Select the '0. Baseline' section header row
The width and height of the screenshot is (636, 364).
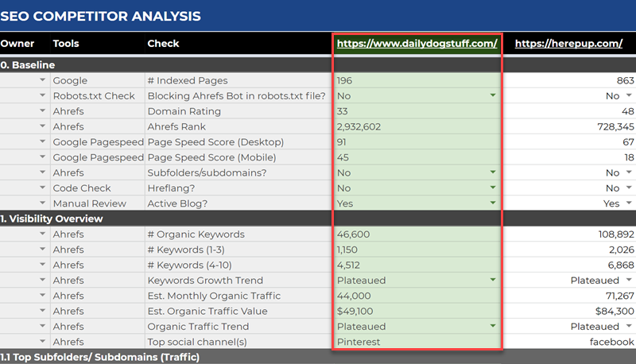click(x=159, y=65)
